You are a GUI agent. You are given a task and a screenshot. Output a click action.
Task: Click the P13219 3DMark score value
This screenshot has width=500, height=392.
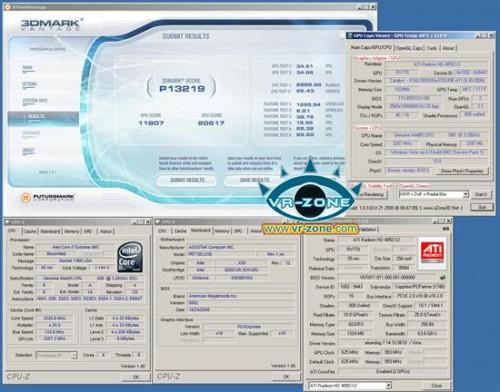coord(182,89)
